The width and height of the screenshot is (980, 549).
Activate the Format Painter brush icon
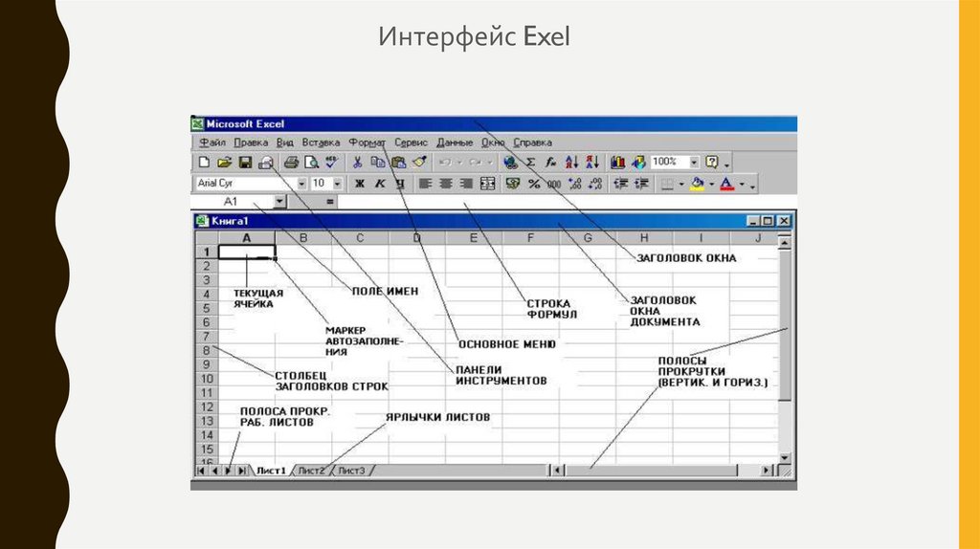click(x=419, y=163)
